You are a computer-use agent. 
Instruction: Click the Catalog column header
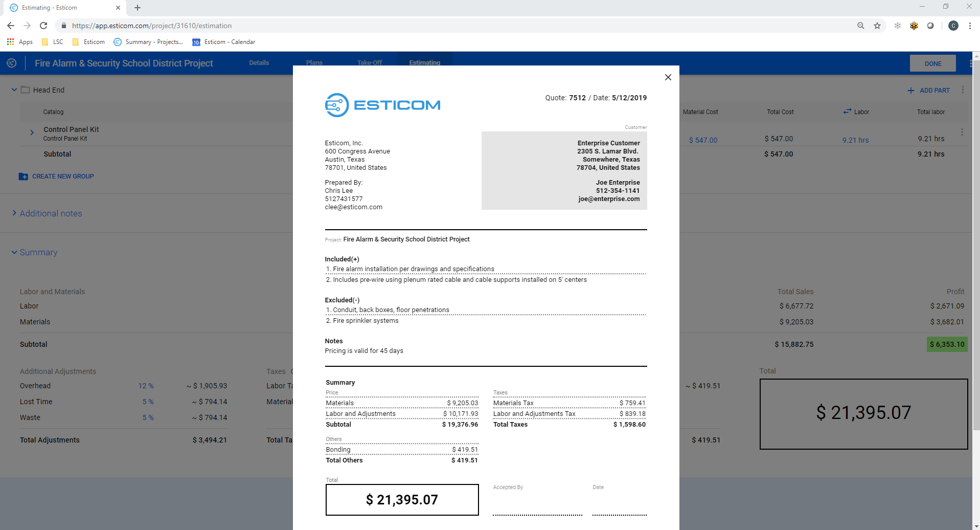tap(53, 112)
